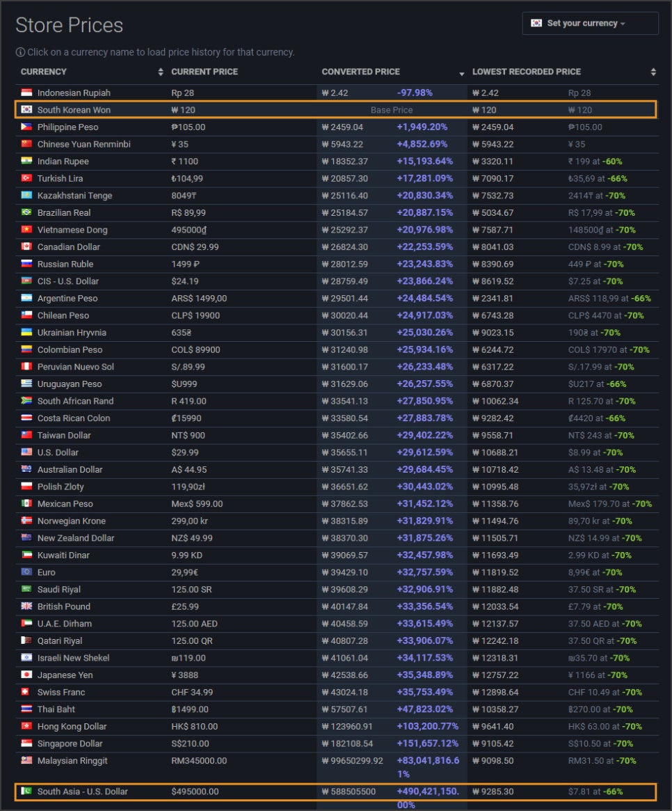The width and height of the screenshot is (672, 811).
Task: Sort by Converted Price column arrow
Action: pyautogui.click(x=461, y=72)
